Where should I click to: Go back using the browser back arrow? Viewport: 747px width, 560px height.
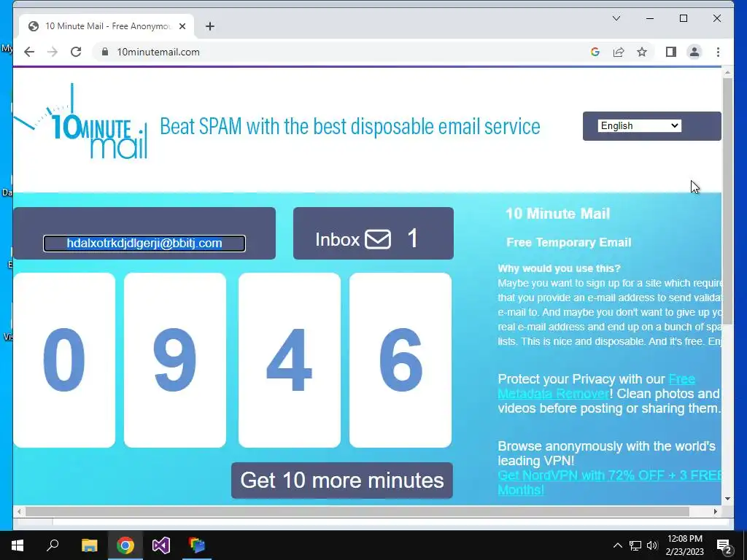(29, 52)
